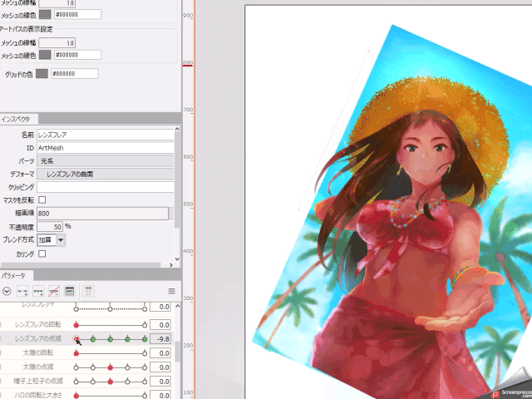
Task: Toggle the マスクを反転 checkbox
Action: click(42, 199)
